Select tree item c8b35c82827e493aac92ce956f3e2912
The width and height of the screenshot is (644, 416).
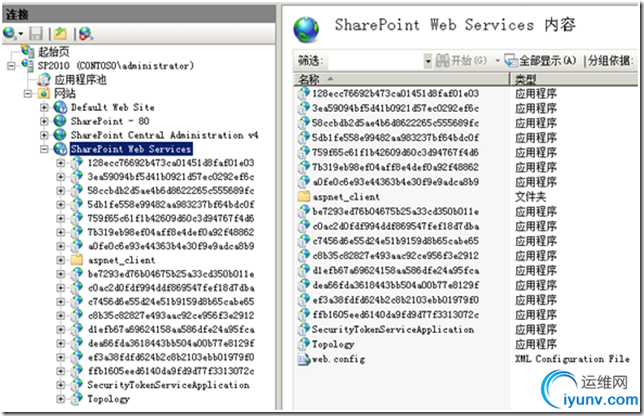(x=171, y=315)
